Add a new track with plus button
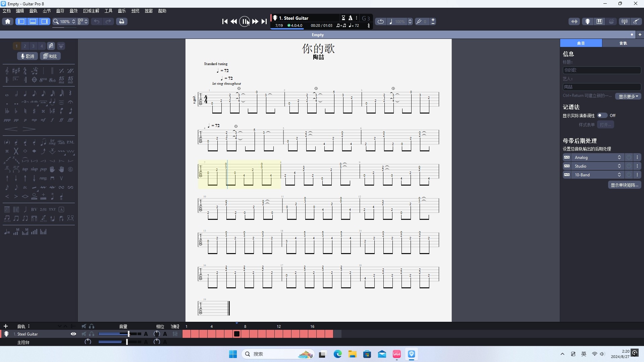The image size is (644, 362). [6, 326]
